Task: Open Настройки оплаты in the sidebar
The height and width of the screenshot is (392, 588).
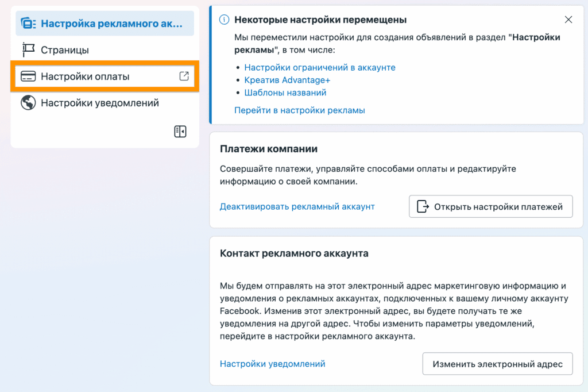Action: pos(85,76)
